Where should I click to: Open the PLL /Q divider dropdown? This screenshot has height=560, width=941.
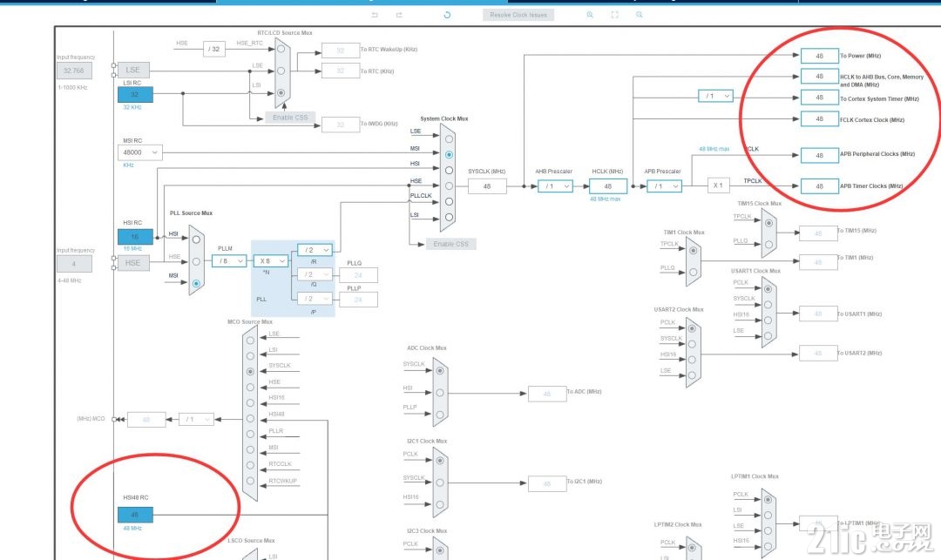[315, 274]
